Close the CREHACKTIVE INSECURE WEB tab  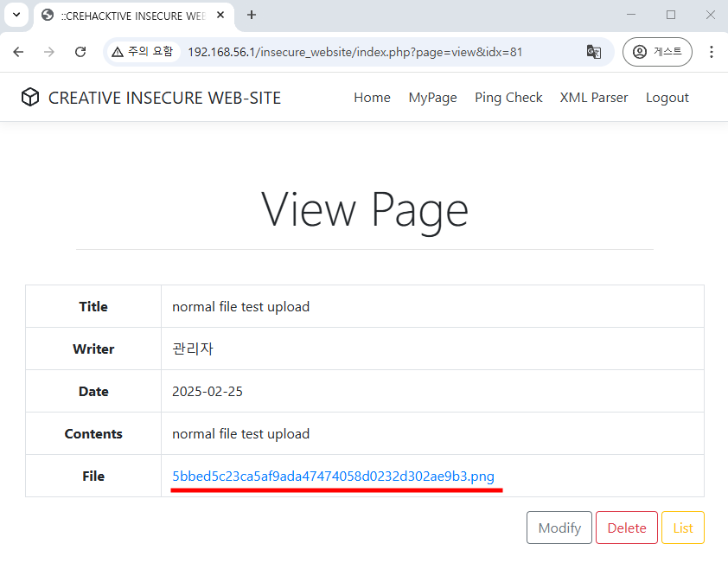(220, 16)
